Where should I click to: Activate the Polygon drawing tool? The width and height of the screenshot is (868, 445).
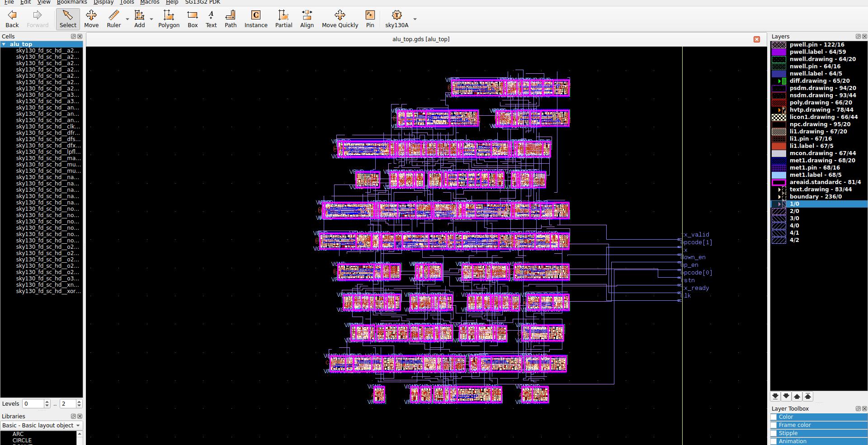[x=169, y=19]
